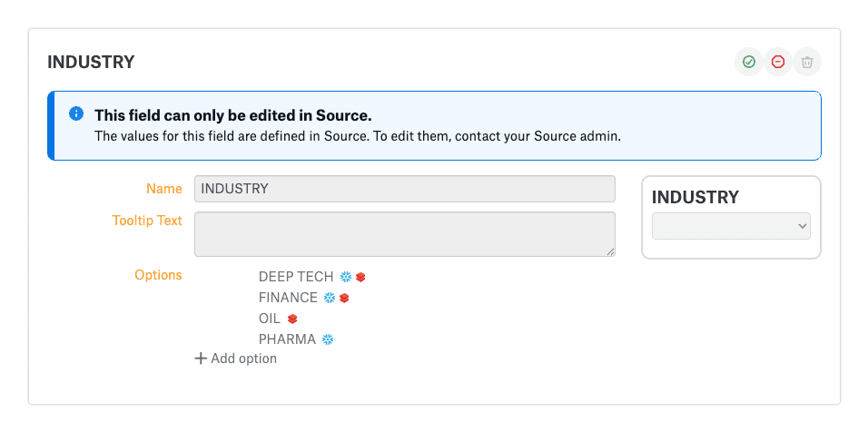Click the green checkmark confirm icon
This screenshot has height=432, width=868.
pyautogui.click(x=749, y=62)
